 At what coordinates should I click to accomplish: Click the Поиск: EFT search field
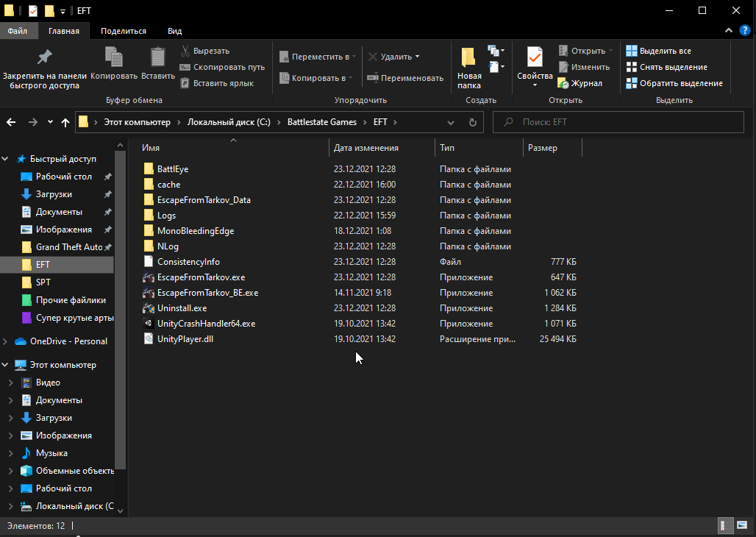tap(618, 122)
